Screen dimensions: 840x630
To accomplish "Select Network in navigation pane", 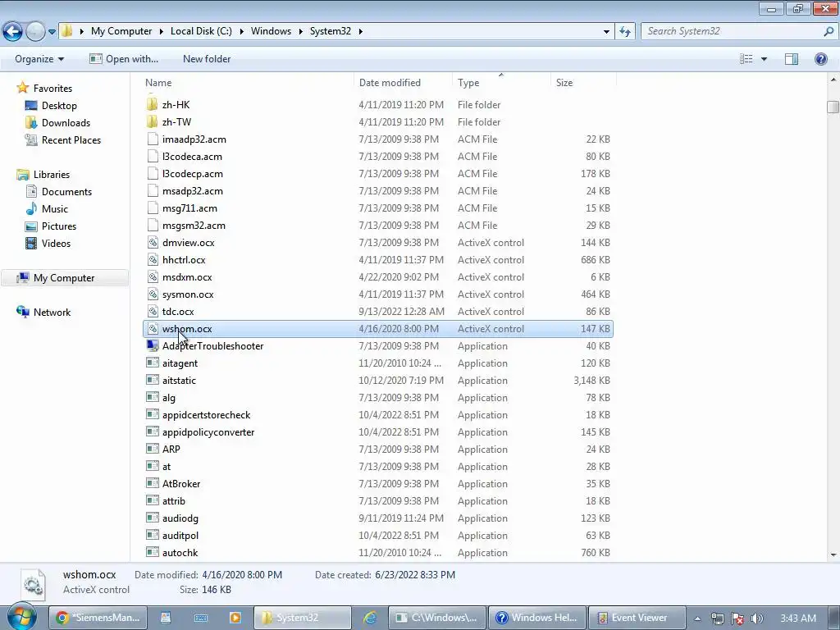I will pyautogui.click(x=52, y=313).
